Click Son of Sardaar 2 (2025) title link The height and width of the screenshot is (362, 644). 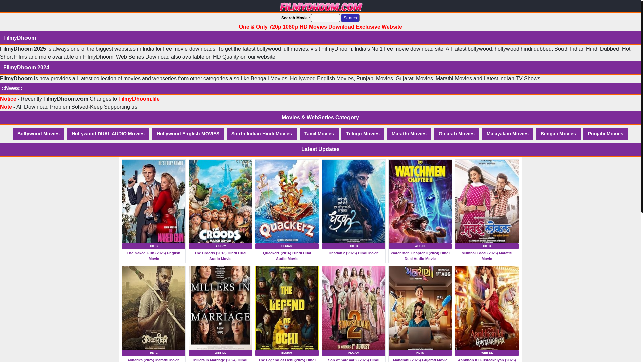tap(354, 360)
